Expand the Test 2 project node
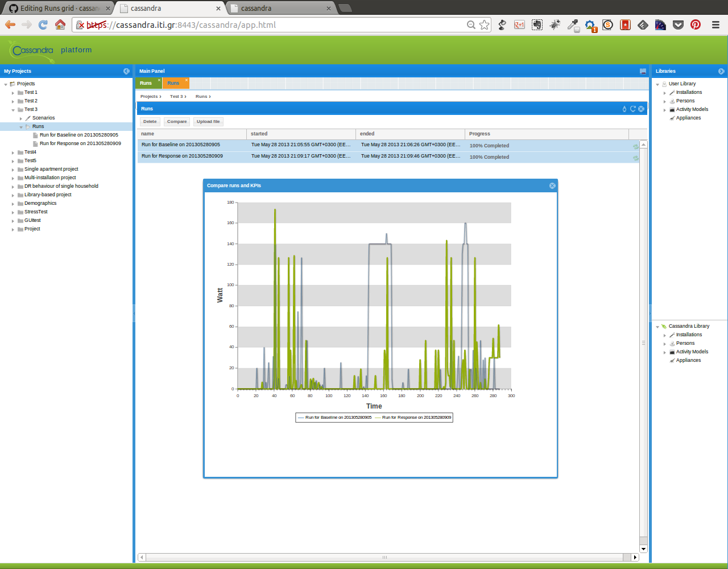The height and width of the screenshot is (569, 728). [x=13, y=101]
